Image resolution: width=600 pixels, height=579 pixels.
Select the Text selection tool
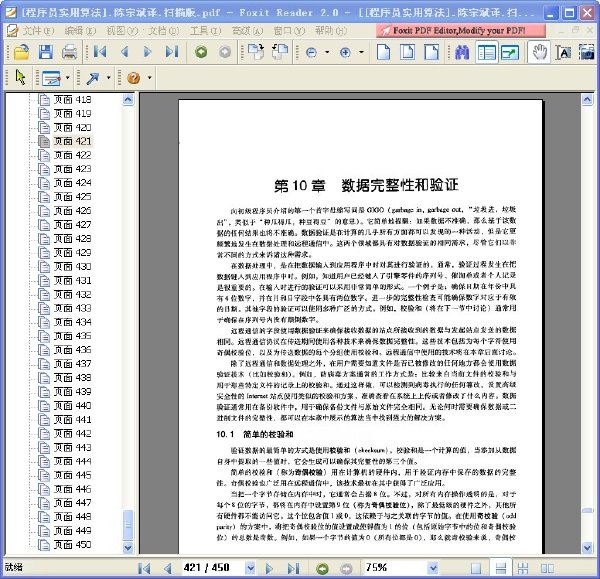tap(563, 52)
